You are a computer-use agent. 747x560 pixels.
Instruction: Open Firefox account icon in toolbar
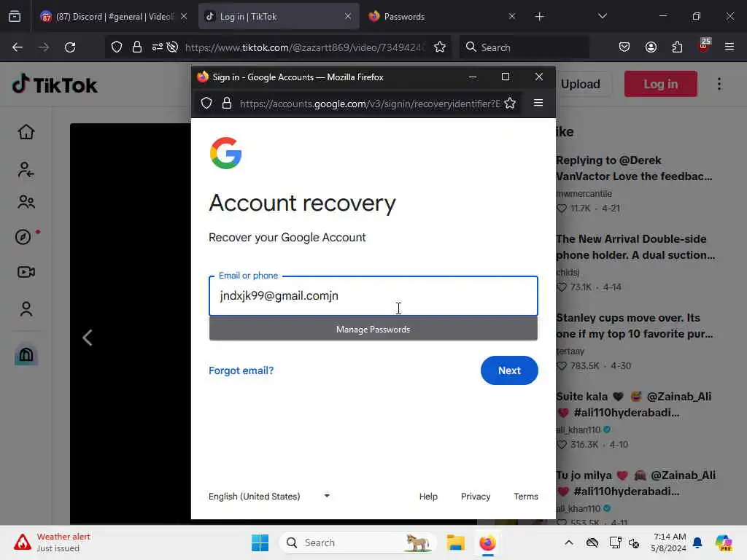tap(651, 47)
